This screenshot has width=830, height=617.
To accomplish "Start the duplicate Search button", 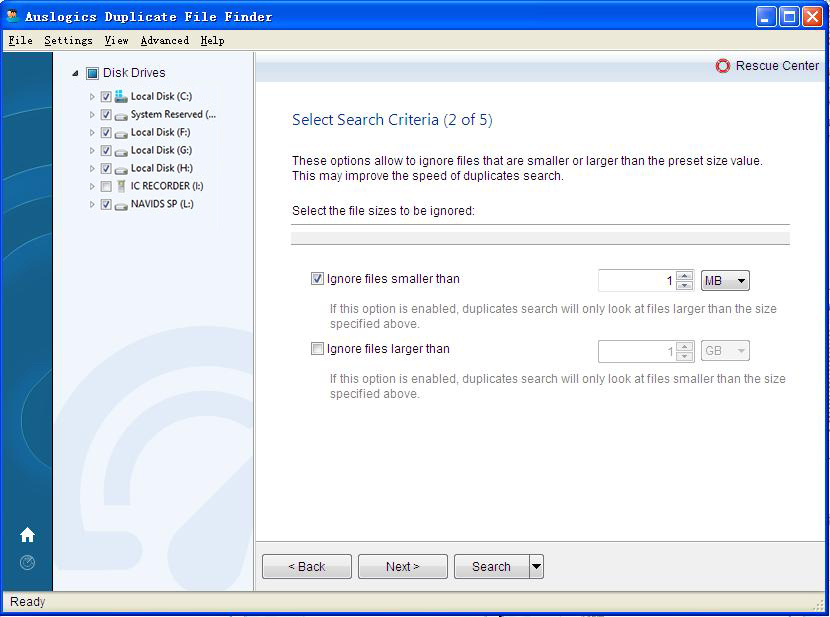I will (492, 567).
